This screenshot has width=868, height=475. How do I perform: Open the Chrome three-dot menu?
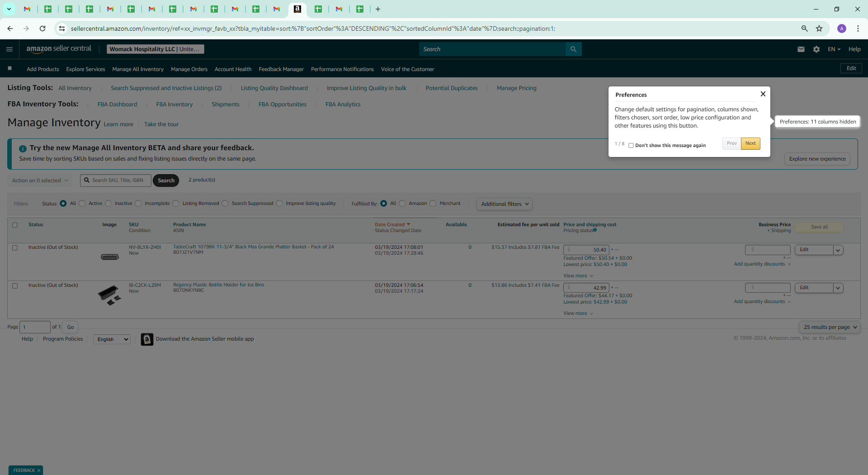tap(858, 28)
